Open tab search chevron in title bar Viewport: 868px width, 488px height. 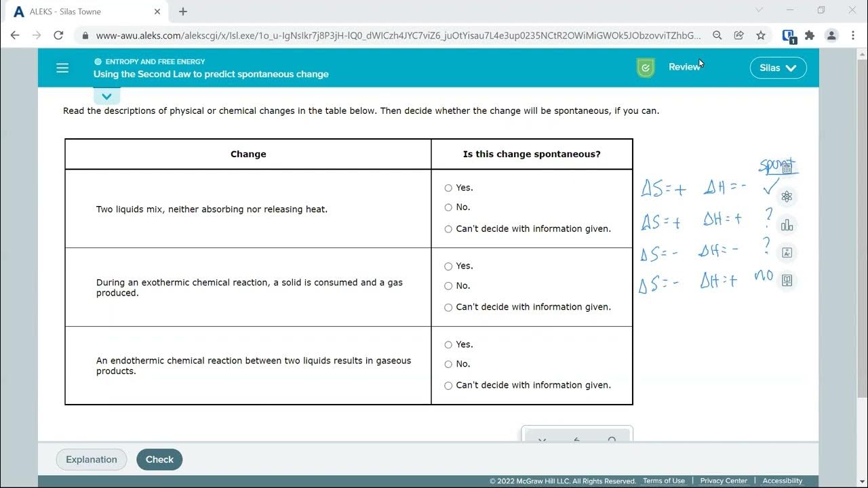(759, 10)
